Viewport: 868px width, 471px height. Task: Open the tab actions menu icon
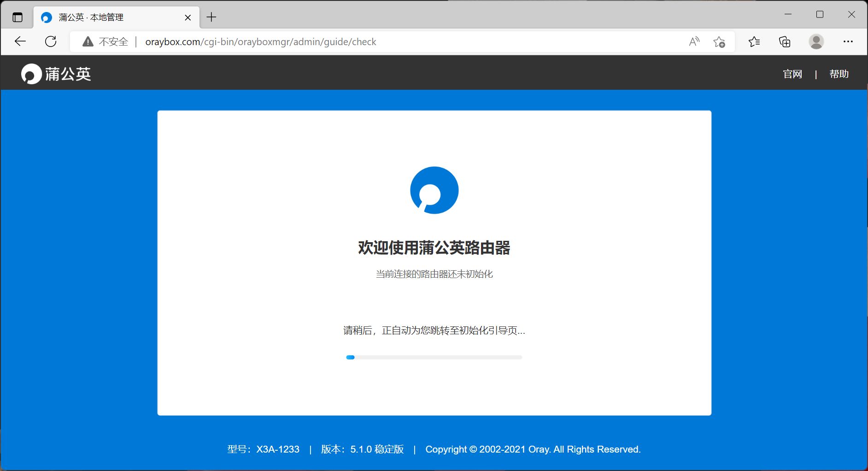pos(18,17)
